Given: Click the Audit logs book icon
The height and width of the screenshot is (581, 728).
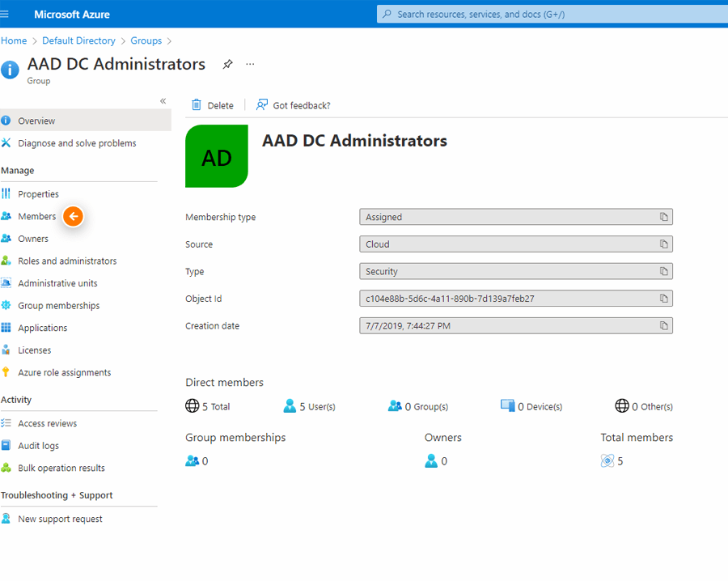Looking at the screenshot, I should [x=6, y=445].
